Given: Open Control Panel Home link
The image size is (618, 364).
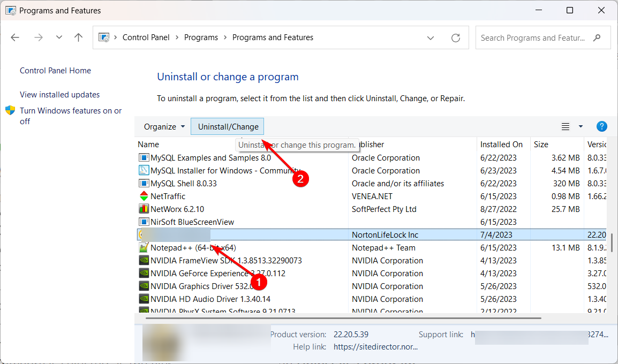Looking at the screenshot, I should (55, 71).
